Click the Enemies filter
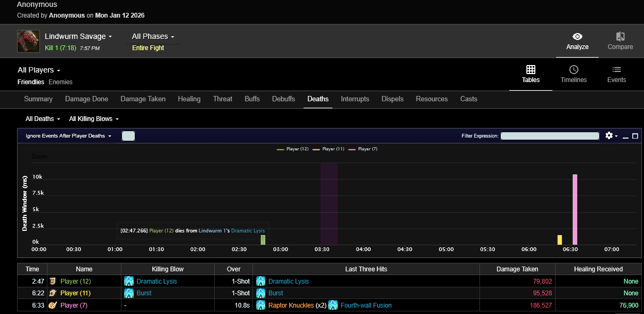The height and width of the screenshot is (314, 644). coord(60,82)
